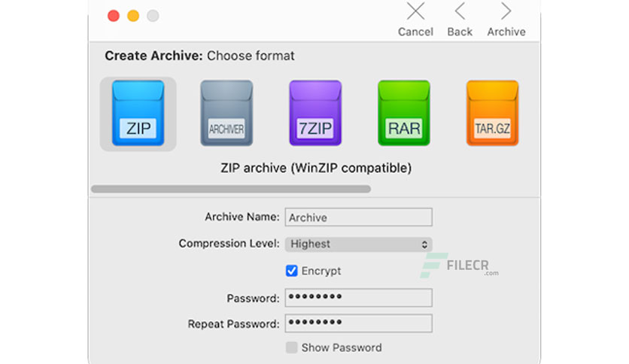629x364 pixels.
Task: Enable the Show Password checkbox
Action: [292, 347]
